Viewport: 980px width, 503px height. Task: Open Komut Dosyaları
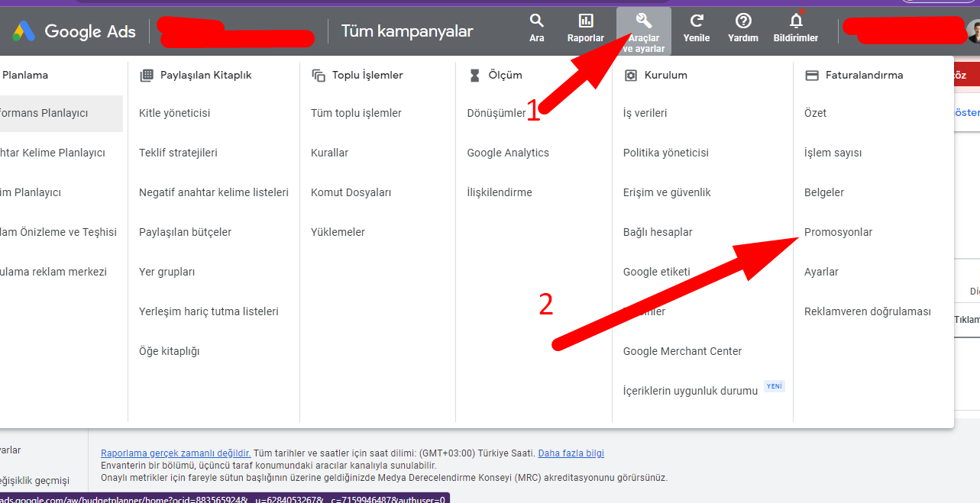point(351,192)
